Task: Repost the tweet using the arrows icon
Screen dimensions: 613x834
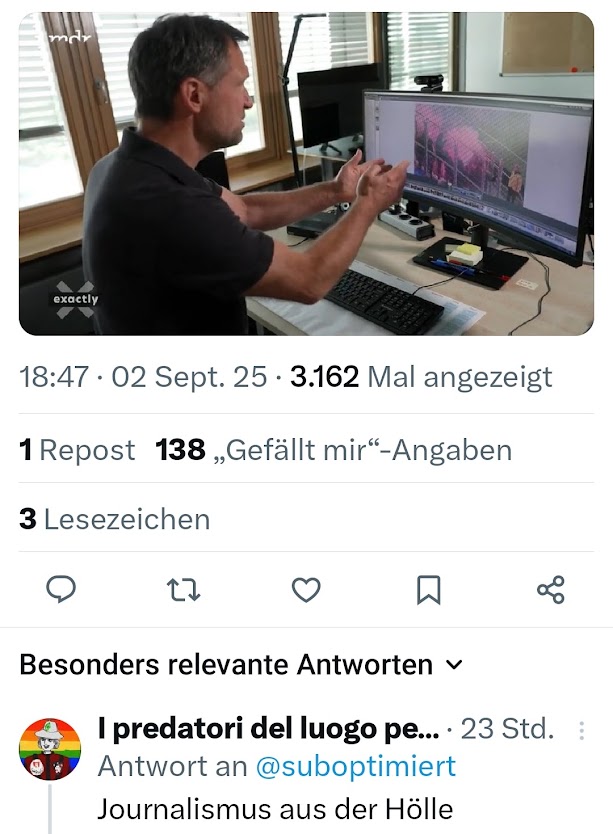Action: click(x=184, y=590)
